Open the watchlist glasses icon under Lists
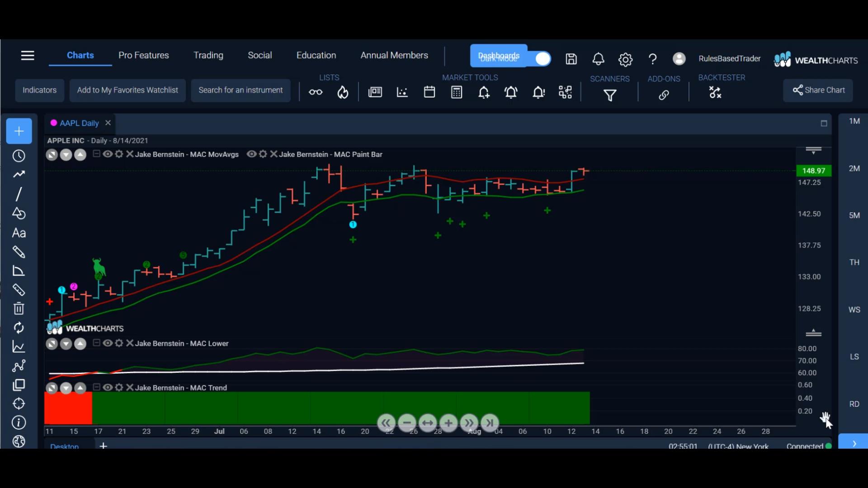The height and width of the screenshot is (488, 868). click(316, 93)
